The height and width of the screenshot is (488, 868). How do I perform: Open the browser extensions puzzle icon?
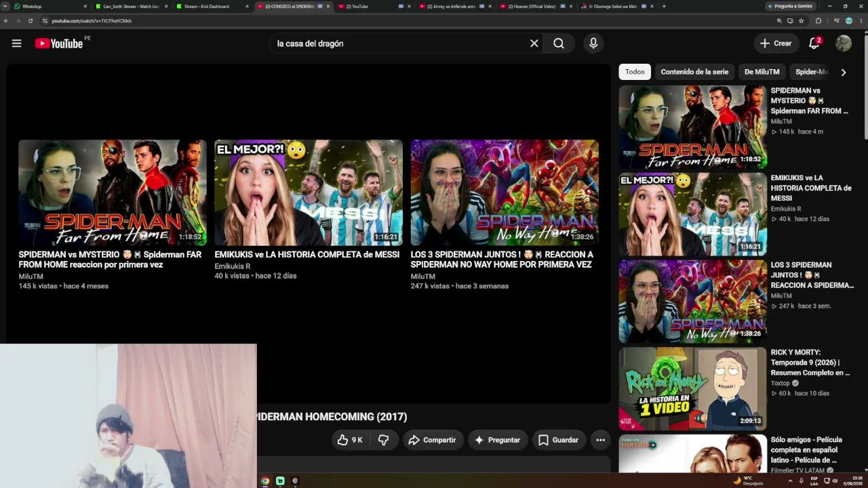818,21
